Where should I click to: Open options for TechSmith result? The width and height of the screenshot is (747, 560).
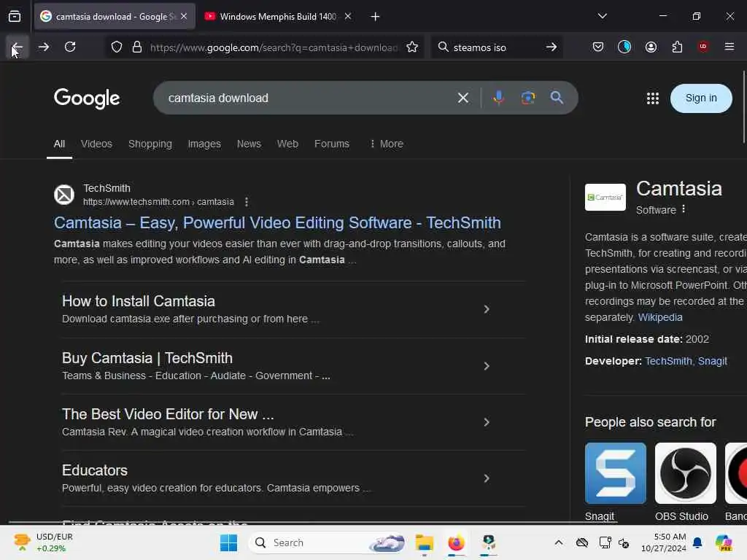[x=247, y=202]
